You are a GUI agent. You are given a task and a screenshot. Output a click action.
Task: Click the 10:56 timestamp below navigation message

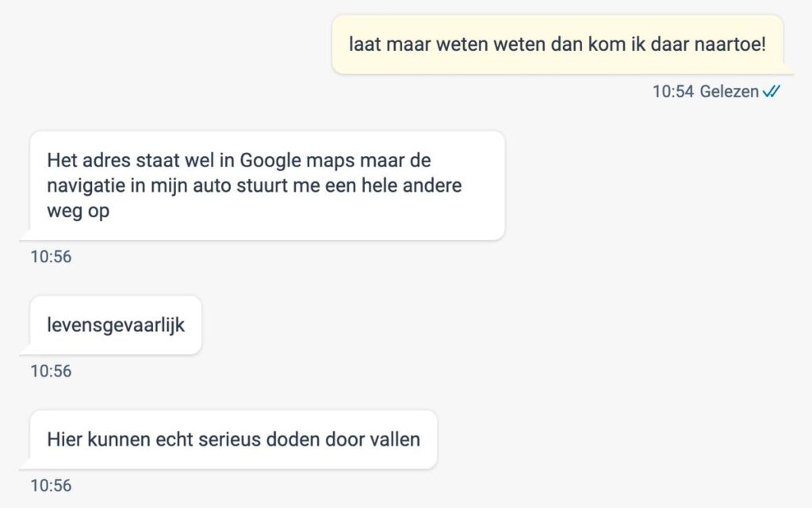51,257
